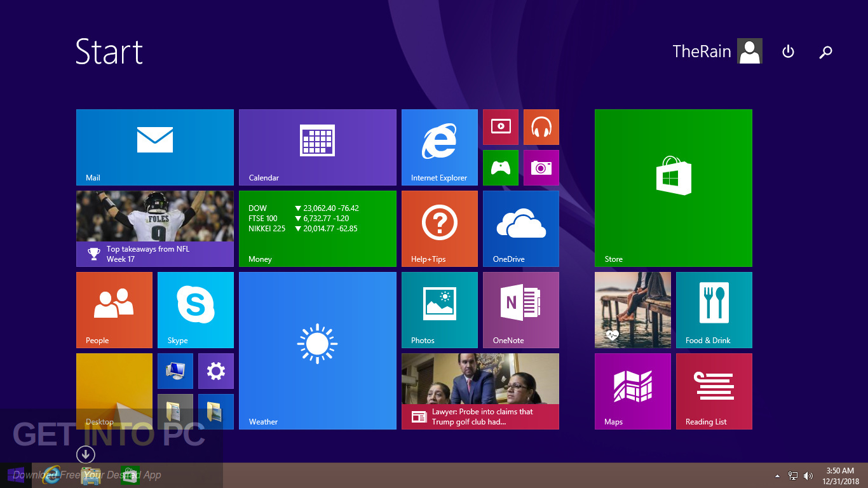Open the Mail tile
This screenshot has height=488, width=868.
[x=155, y=147]
